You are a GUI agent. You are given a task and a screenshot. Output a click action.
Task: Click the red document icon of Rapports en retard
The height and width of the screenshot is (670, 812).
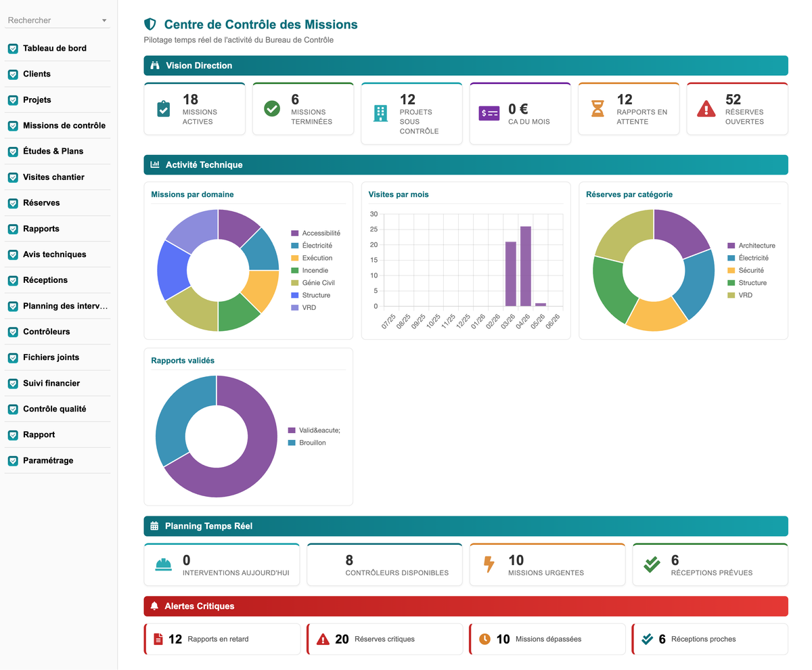pos(158,639)
